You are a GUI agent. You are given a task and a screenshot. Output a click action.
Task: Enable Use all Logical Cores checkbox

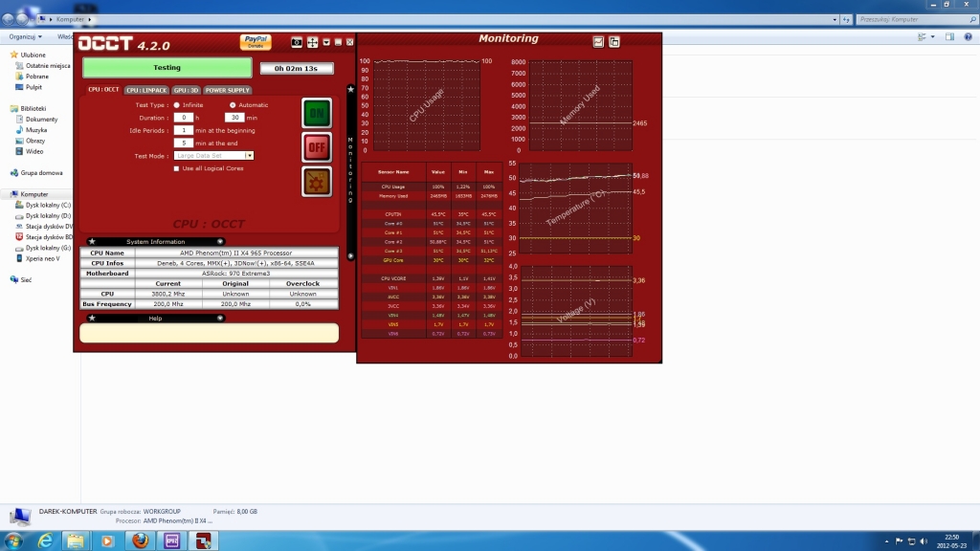click(176, 168)
